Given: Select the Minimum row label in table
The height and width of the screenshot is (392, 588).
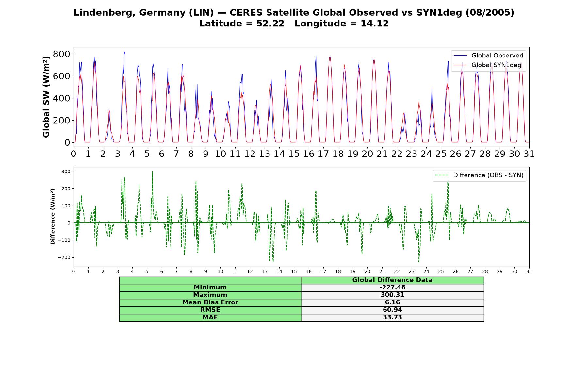Looking at the screenshot, I should pos(210,287).
